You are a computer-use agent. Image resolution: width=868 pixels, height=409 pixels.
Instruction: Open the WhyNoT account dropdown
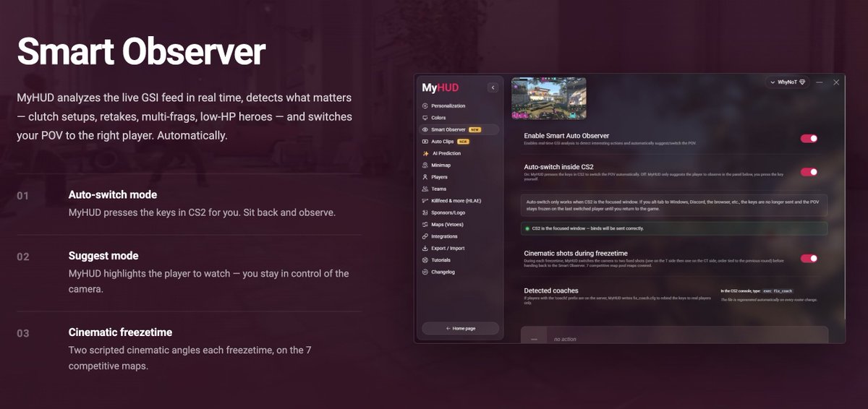point(788,82)
